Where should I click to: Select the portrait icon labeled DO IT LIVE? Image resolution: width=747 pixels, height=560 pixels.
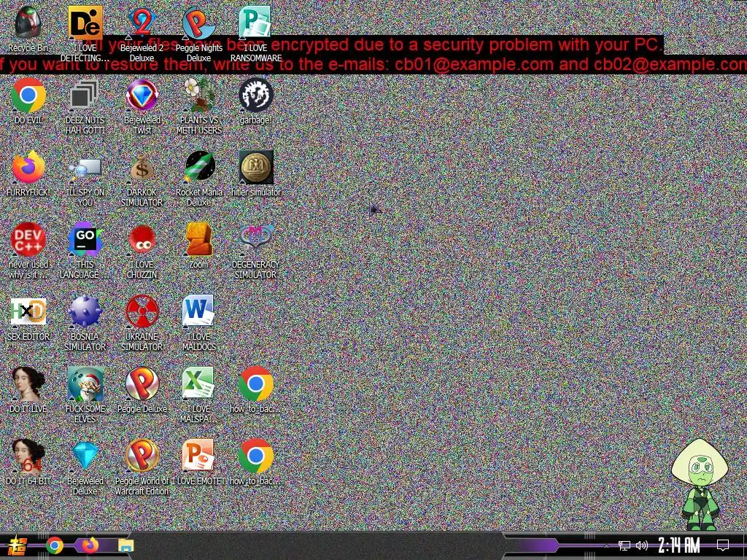coord(28,384)
